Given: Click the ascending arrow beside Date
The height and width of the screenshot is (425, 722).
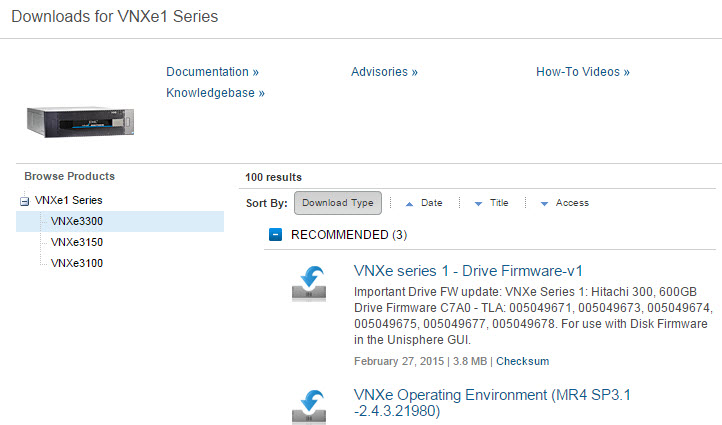Looking at the screenshot, I should tap(410, 203).
